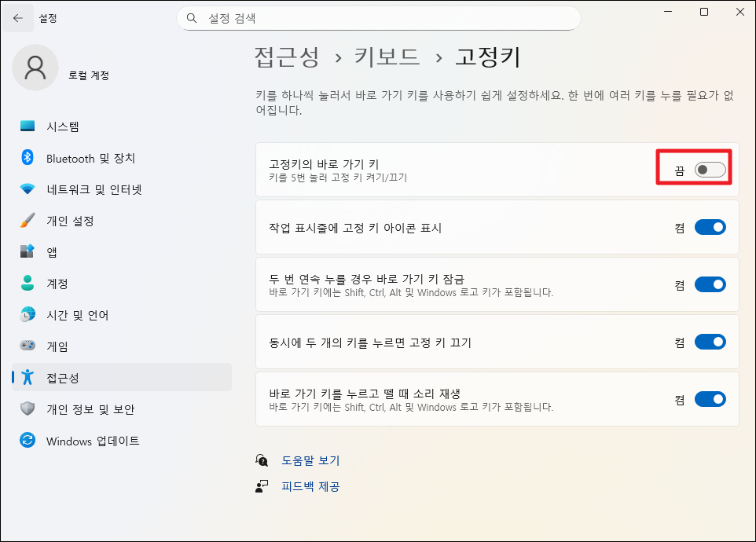Viewport: 756px width, 542px height.
Task: Open 시스템 settings from sidebar
Action: [79, 126]
